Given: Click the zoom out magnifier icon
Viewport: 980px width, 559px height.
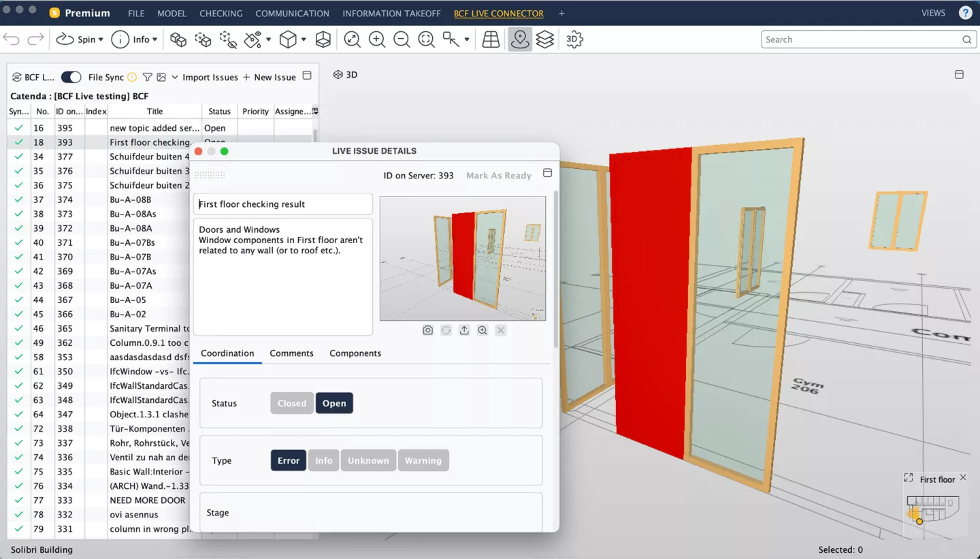Looking at the screenshot, I should click(x=402, y=39).
